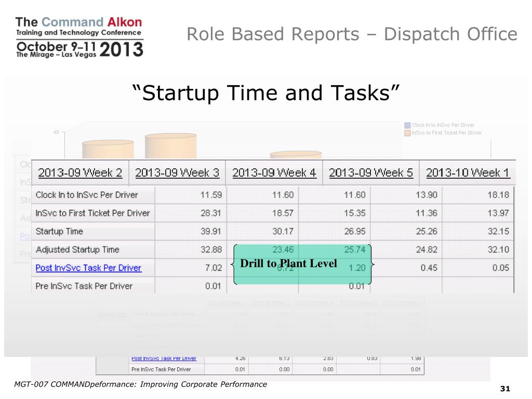This screenshot has height=399, width=532.
Task: Click the 18.57 First Ticket value
Action: click(x=283, y=213)
